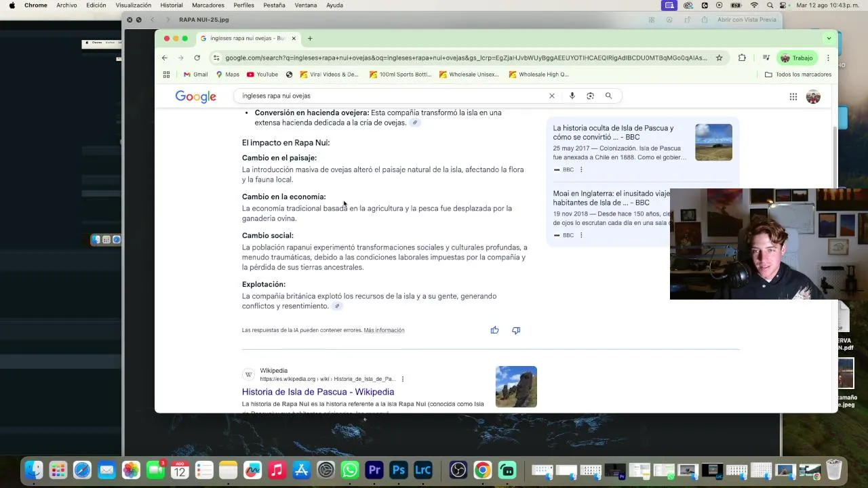Viewport: 868px width, 488px height.
Task: Open the media controls icon in toolbar
Action: (766, 58)
